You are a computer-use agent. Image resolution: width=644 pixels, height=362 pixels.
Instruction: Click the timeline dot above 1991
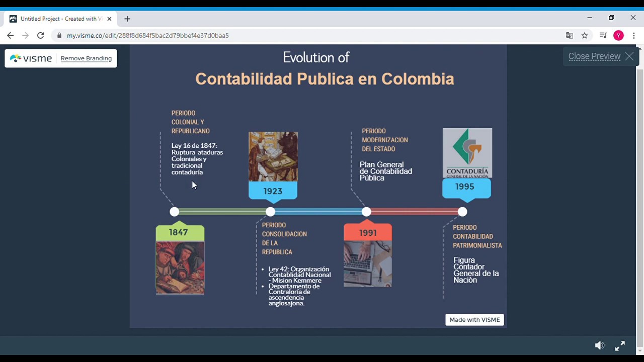coord(366,212)
